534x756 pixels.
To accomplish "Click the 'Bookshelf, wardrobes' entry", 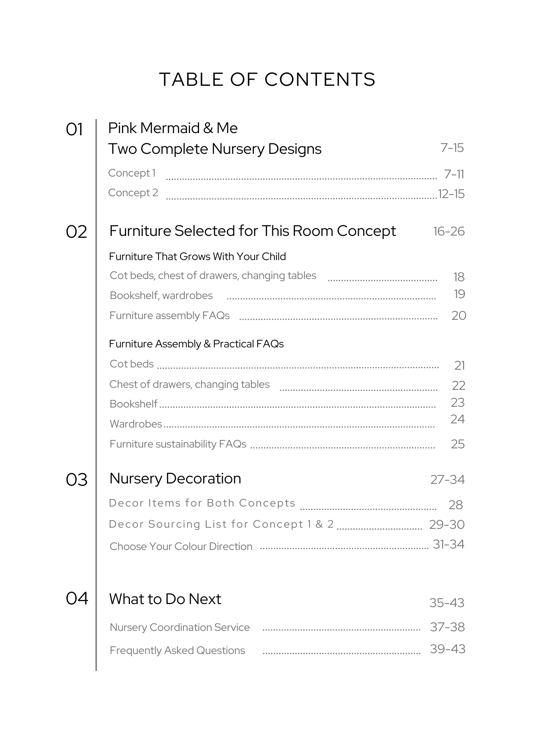I will [161, 296].
